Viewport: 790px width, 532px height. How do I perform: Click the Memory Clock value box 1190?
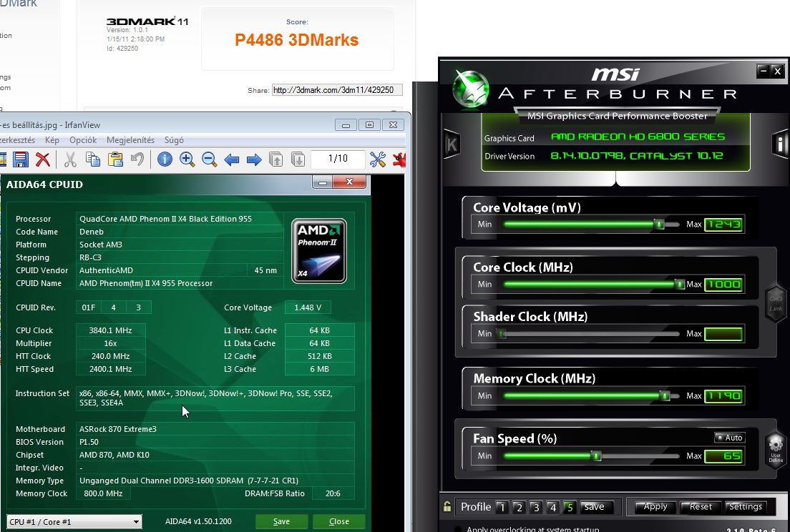pyautogui.click(x=723, y=396)
